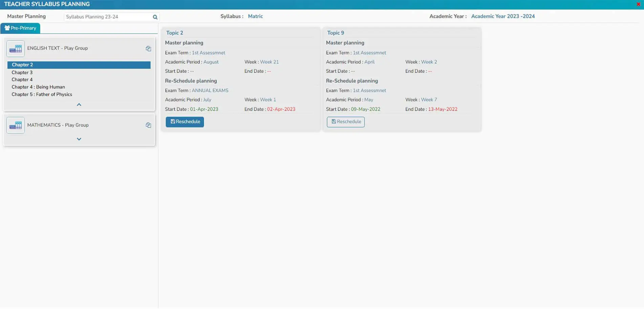Click the search icon in Master Planning field
Screen dimensions: 644x309
tap(155, 17)
